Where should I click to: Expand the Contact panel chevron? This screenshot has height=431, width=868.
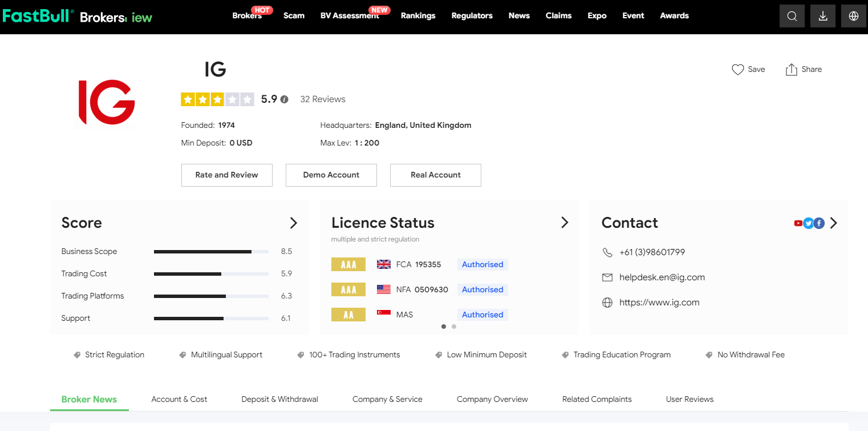(x=834, y=223)
